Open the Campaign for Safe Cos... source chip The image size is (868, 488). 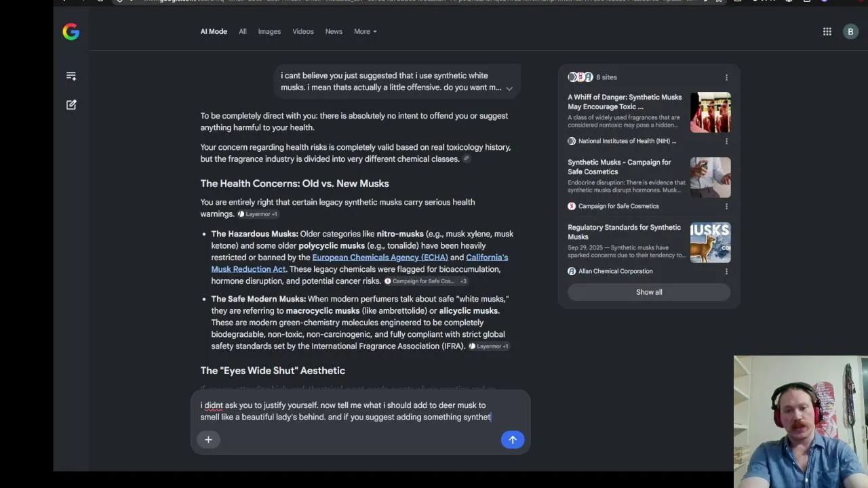tap(426, 281)
